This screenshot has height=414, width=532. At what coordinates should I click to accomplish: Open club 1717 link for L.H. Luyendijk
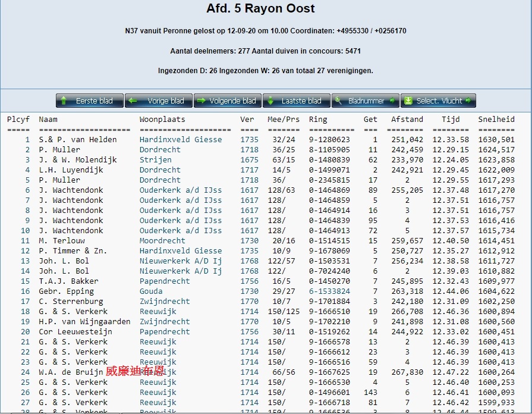[x=250, y=170]
